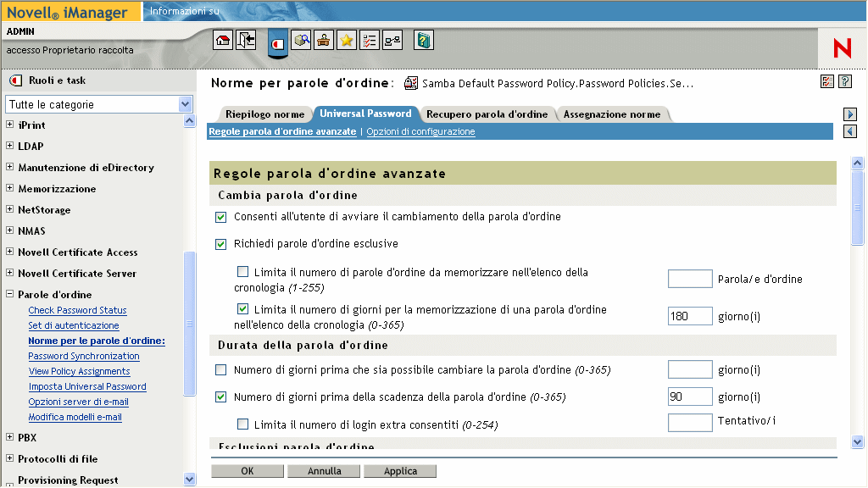Select the Exit door icon
Viewport: 868px width, 488px height.
coord(244,40)
